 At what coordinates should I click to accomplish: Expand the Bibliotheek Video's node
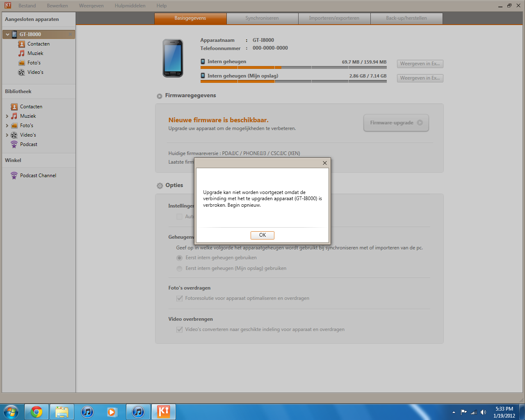(x=7, y=135)
